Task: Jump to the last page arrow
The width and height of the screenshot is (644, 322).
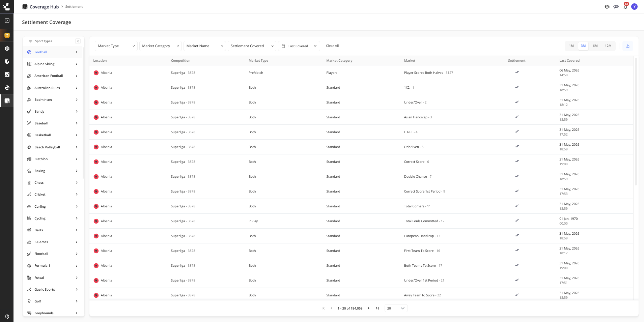Action: [377, 308]
